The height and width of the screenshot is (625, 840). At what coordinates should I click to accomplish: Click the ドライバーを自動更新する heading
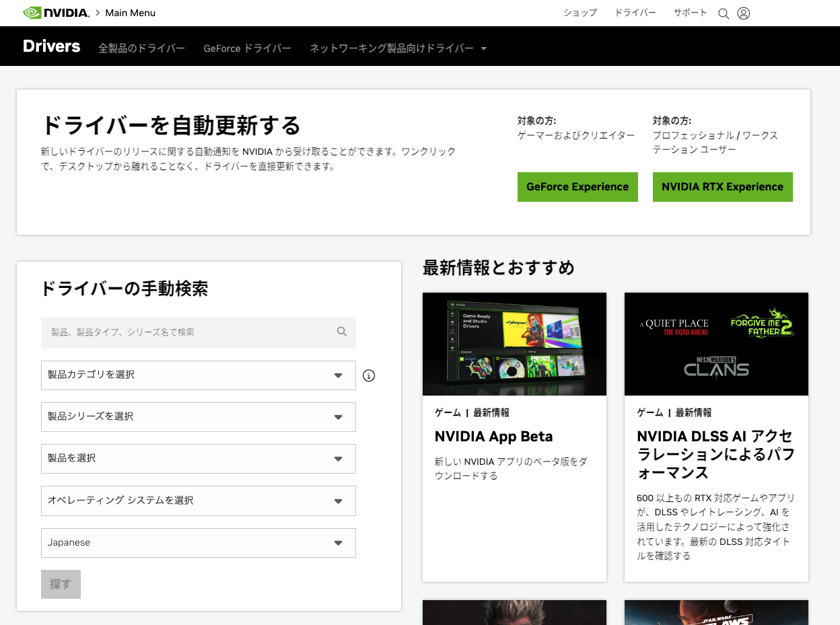pyautogui.click(x=171, y=126)
